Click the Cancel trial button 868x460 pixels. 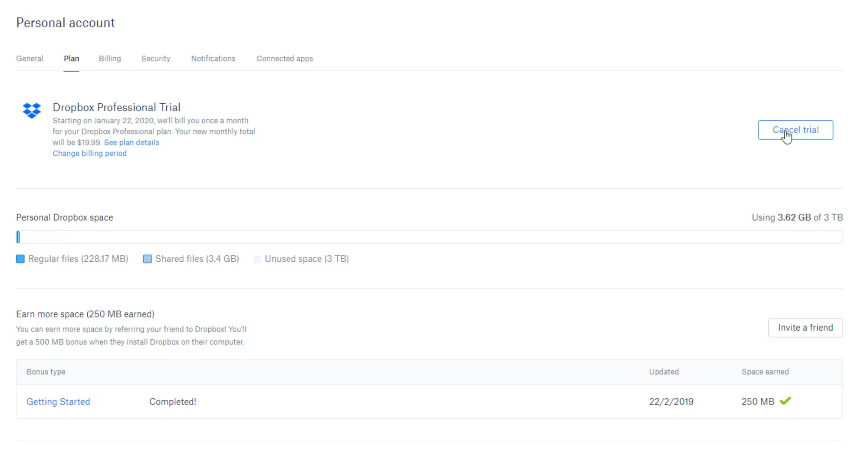pos(796,130)
